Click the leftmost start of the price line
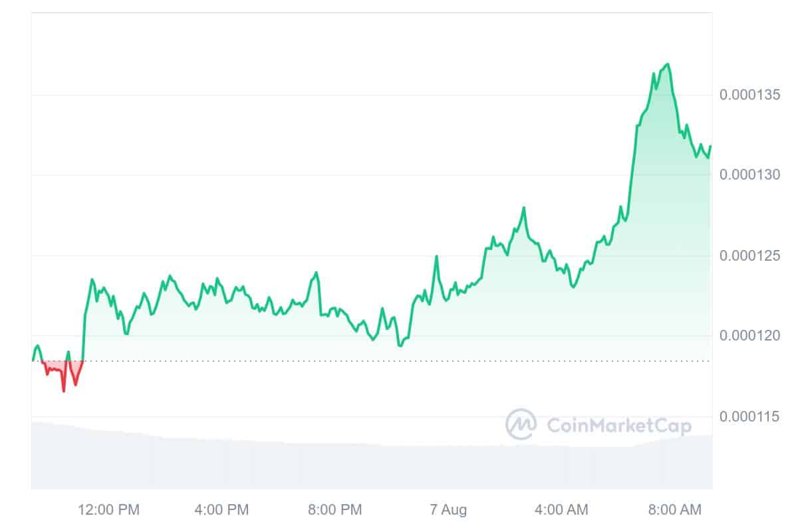The image size is (798, 532). coord(33,360)
